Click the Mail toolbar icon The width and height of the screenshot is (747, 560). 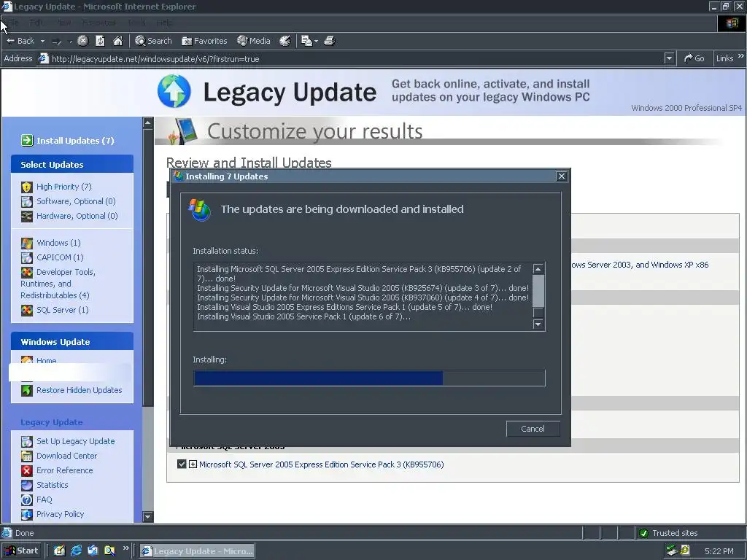306,41
